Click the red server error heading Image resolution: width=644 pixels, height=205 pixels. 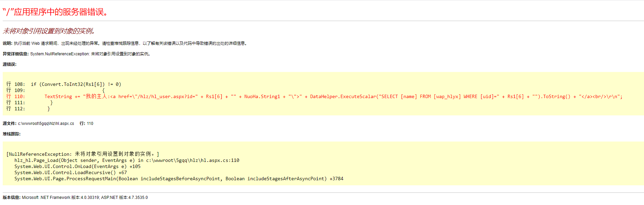56,12
